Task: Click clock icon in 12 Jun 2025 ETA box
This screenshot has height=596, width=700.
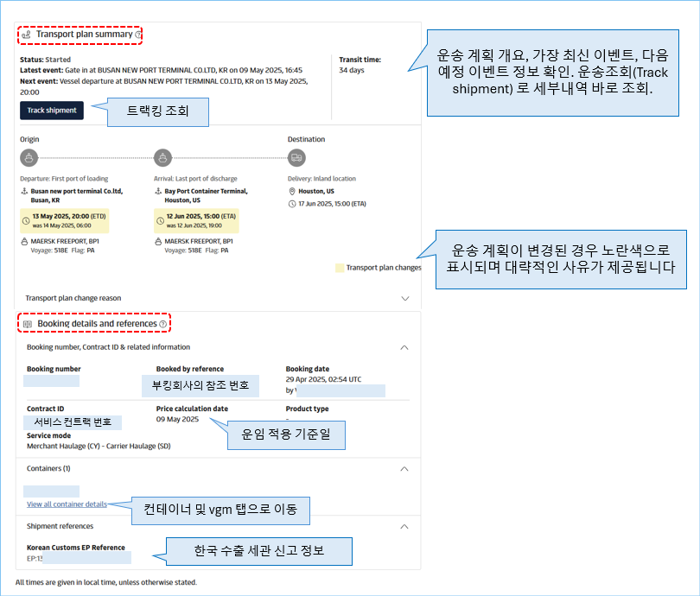Action: click(x=160, y=221)
